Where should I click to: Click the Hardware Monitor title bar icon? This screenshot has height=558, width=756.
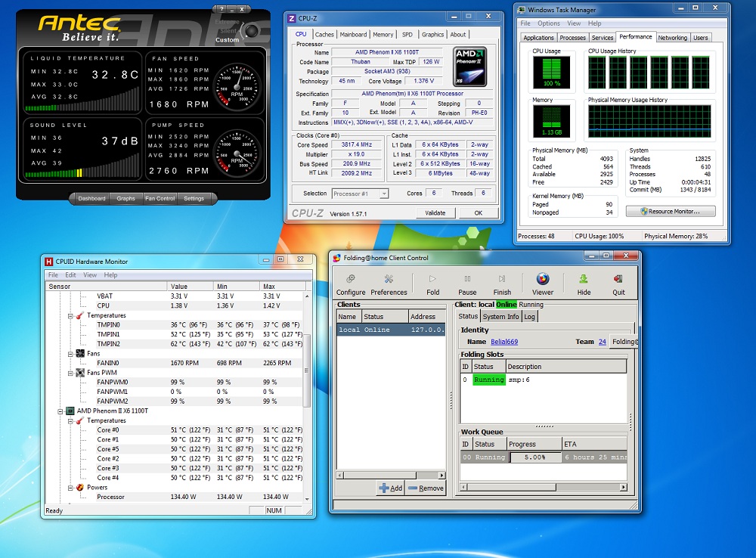point(48,262)
